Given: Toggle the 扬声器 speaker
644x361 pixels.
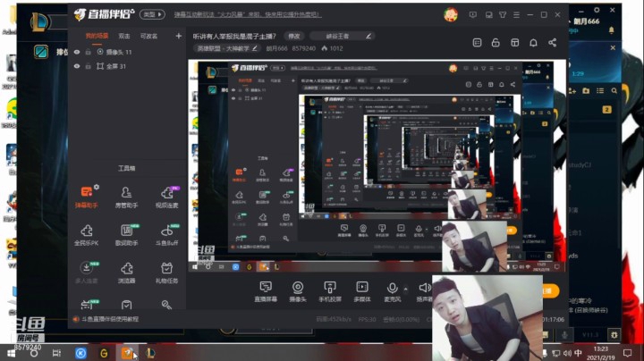Looking at the screenshot, I should pyautogui.click(x=424, y=291).
